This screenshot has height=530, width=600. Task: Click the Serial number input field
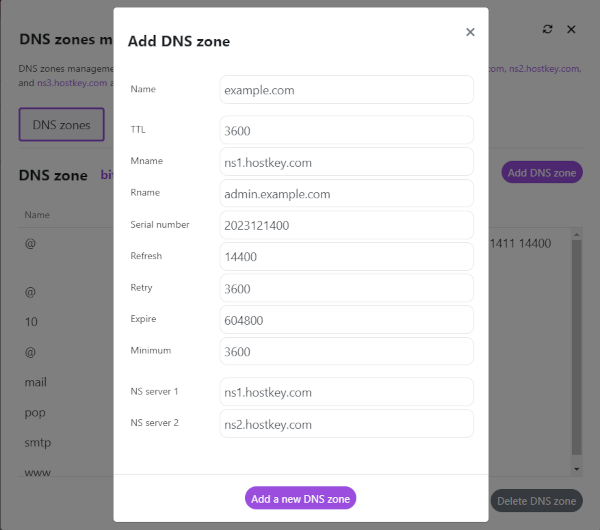pos(346,225)
